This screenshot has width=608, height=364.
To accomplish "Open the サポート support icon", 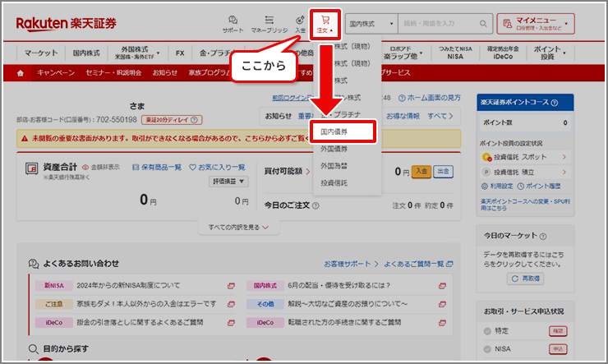I will pyautogui.click(x=233, y=24).
